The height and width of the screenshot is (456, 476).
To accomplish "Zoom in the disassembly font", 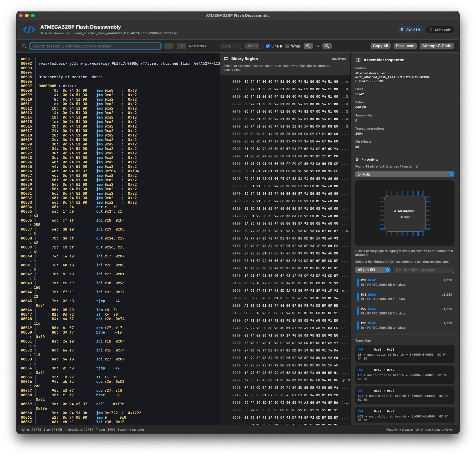I will click(327, 46).
